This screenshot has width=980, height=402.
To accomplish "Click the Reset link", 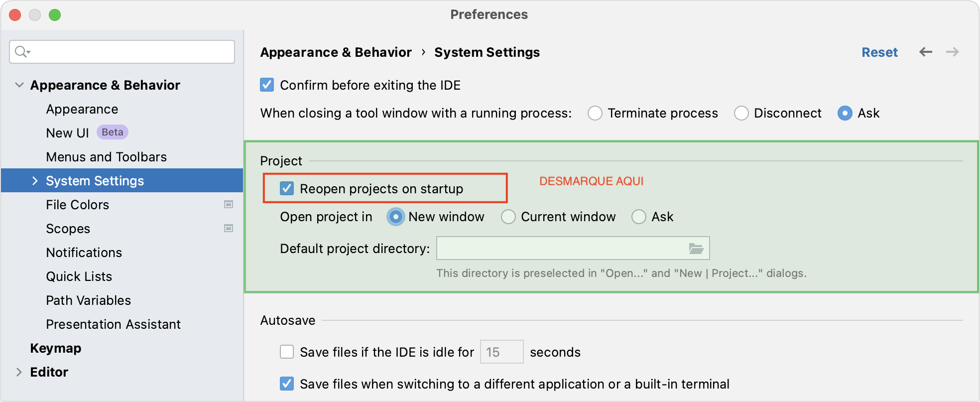I will click(x=879, y=52).
